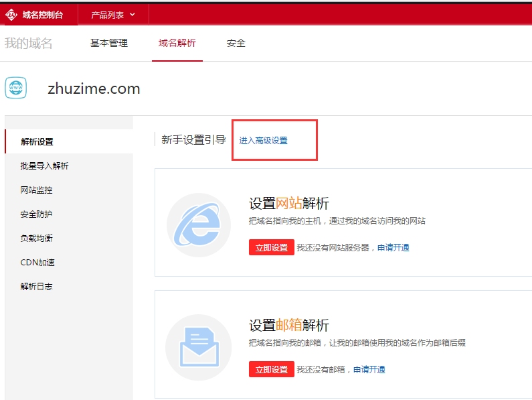The width and height of the screenshot is (532, 400).
Task: Click 申请开通 for website server
Action: (x=393, y=247)
